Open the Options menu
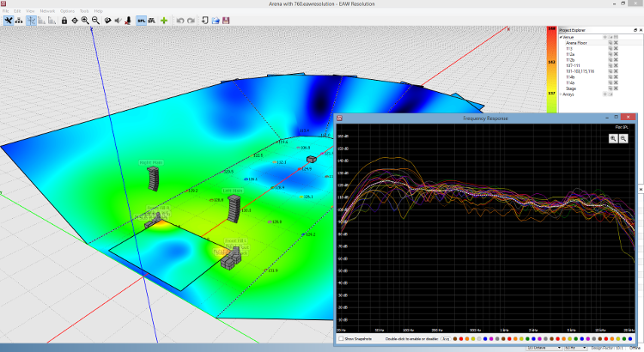The width and height of the screenshot is (644, 352). (67, 11)
